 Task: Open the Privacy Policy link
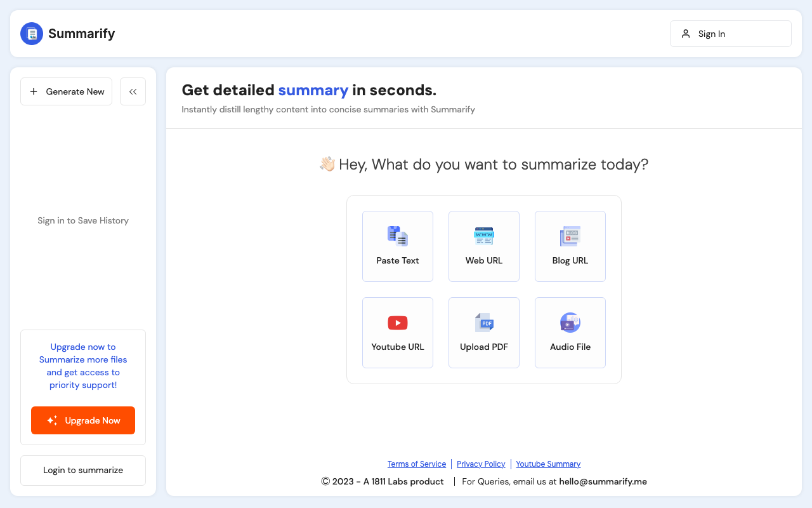(x=481, y=464)
